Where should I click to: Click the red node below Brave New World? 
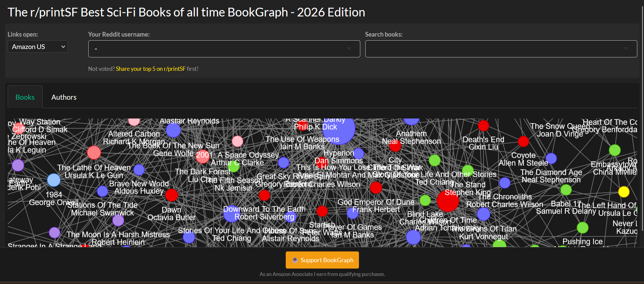tap(172, 195)
